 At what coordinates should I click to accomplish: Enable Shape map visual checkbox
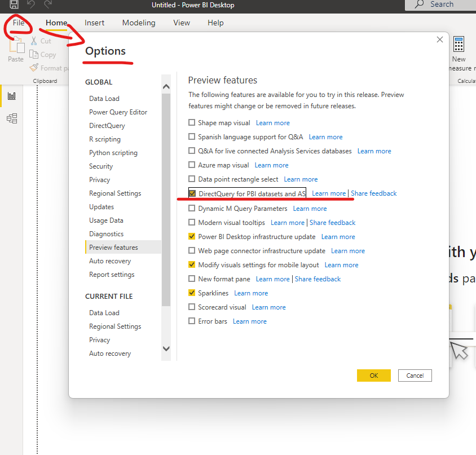tap(192, 122)
